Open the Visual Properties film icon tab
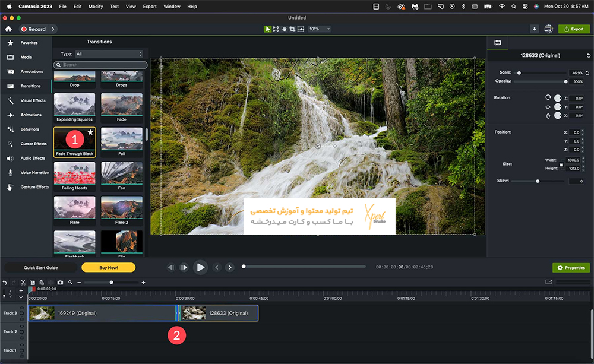This screenshot has width=594, height=364. (498, 43)
